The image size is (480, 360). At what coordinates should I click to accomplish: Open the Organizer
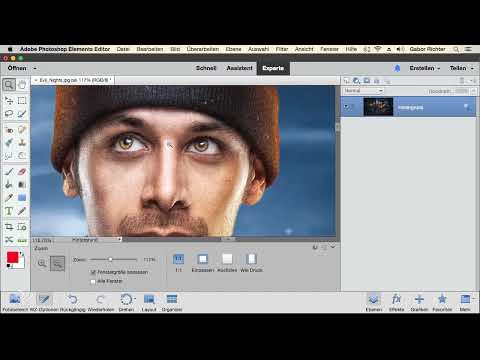coord(172,303)
